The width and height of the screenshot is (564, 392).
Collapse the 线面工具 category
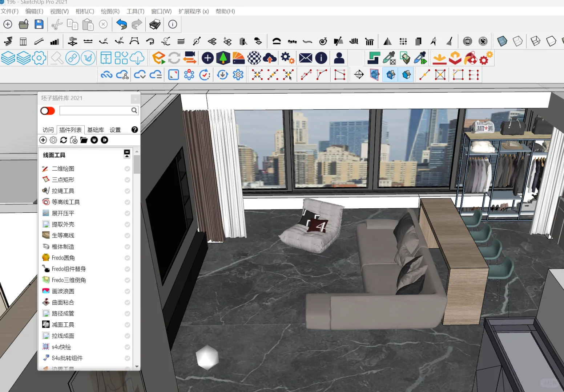point(127,154)
